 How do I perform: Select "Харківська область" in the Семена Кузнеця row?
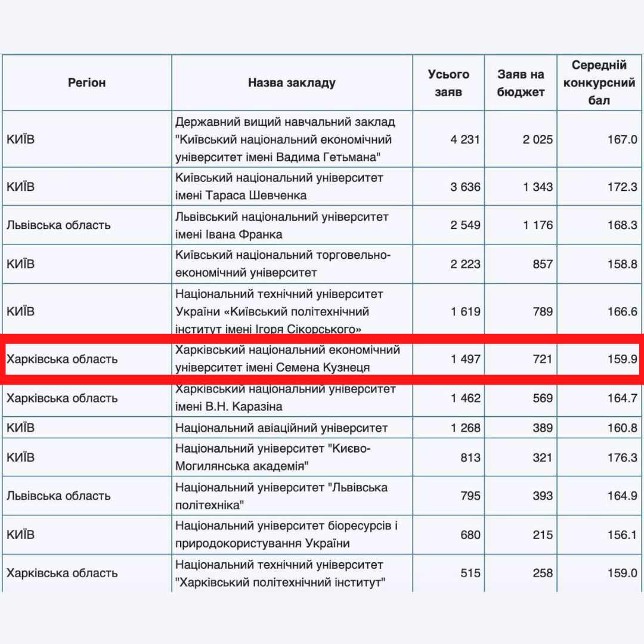[x=62, y=359]
